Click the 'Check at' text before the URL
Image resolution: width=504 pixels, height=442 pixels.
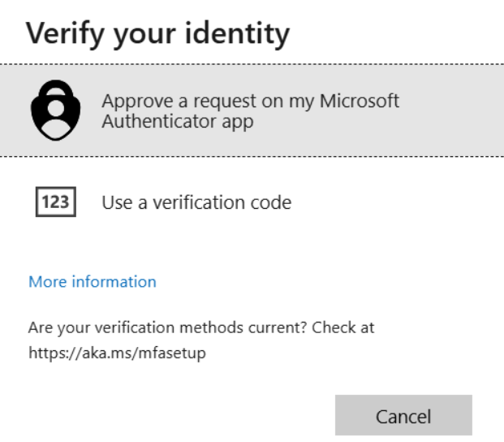[342, 327]
